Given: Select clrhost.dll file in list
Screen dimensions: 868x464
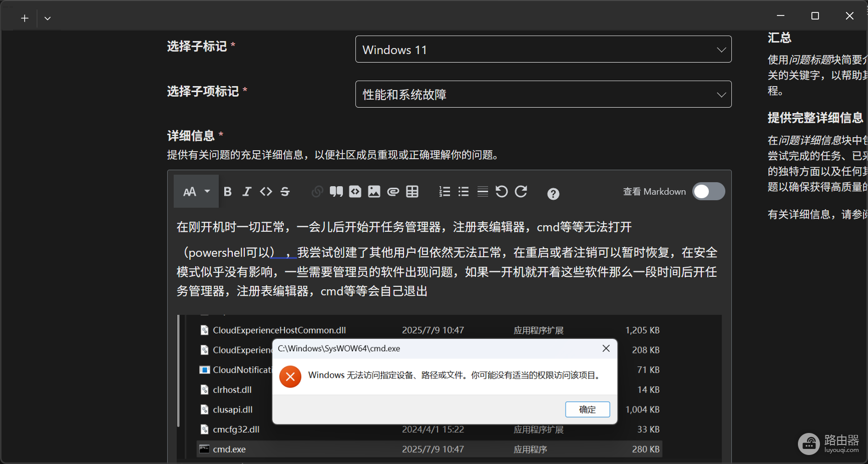Looking at the screenshot, I should click(232, 389).
